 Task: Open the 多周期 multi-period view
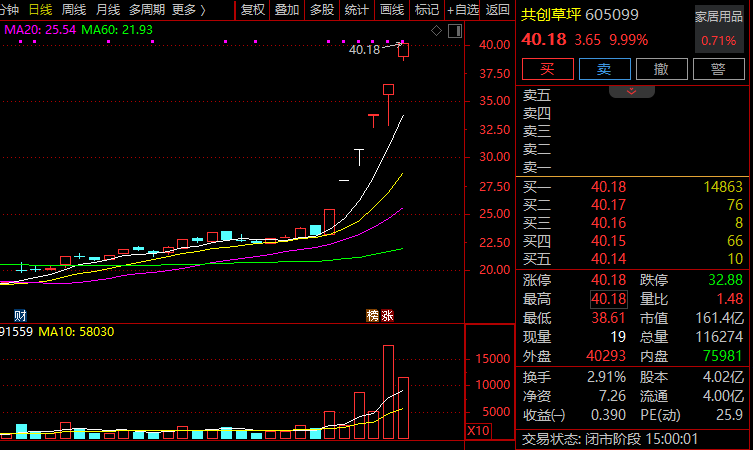point(146,10)
